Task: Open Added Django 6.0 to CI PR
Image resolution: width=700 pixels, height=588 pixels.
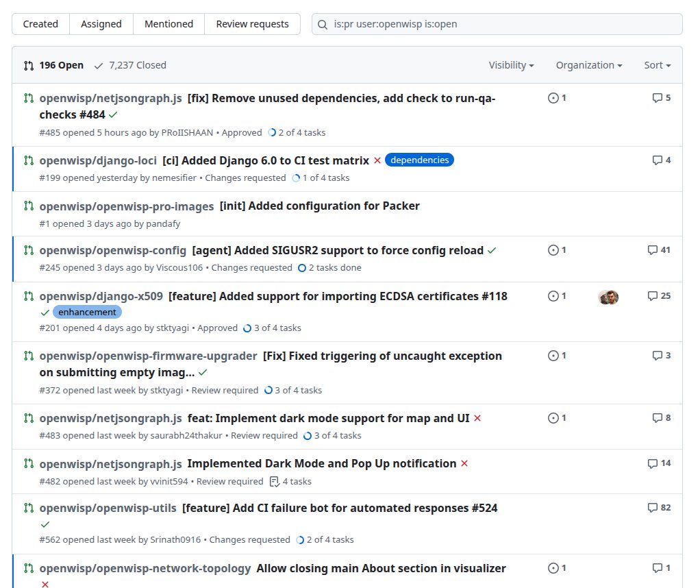Action: point(266,160)
